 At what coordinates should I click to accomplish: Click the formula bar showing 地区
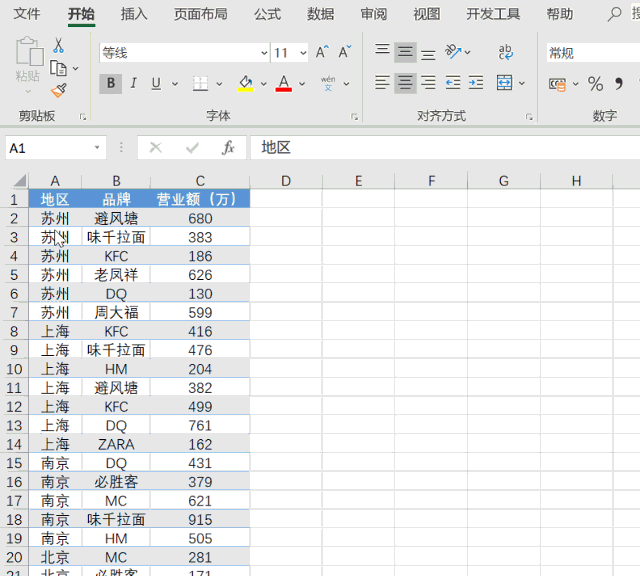point(445,147)
